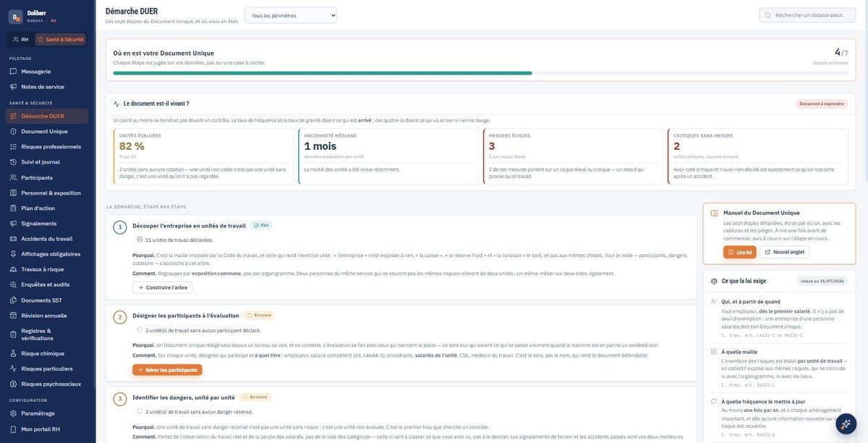Click the 82 % unités évaluées value

(132, 146)
